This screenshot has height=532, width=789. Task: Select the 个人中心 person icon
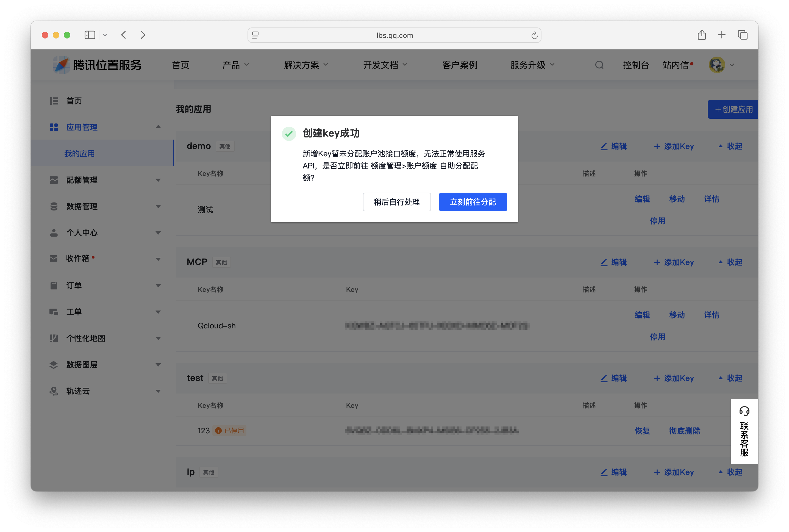54,232
